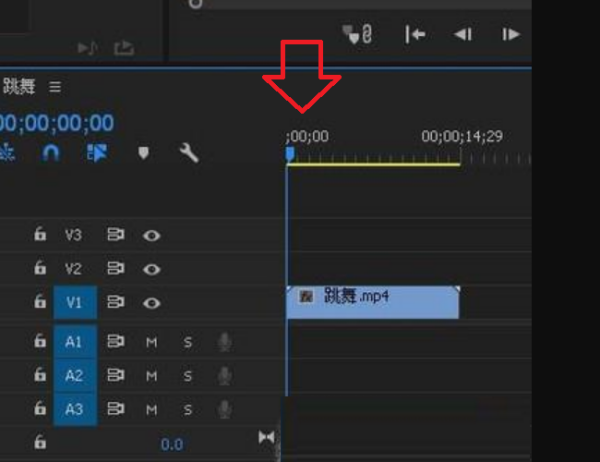Viewport: 600px width, 462px height.
Task: Click the monitor's Add Marker icon
Action: (352, 35)
